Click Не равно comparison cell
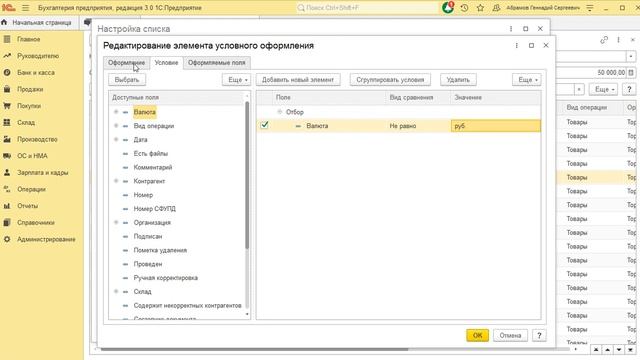 [418, 126]
